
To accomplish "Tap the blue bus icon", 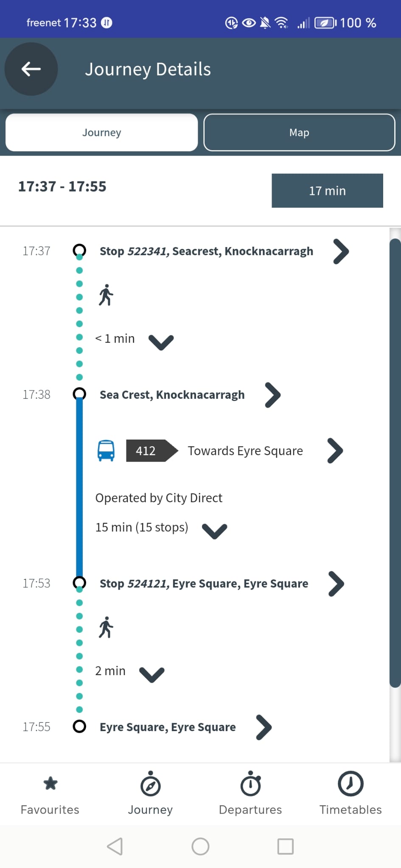I will point(106,451).
